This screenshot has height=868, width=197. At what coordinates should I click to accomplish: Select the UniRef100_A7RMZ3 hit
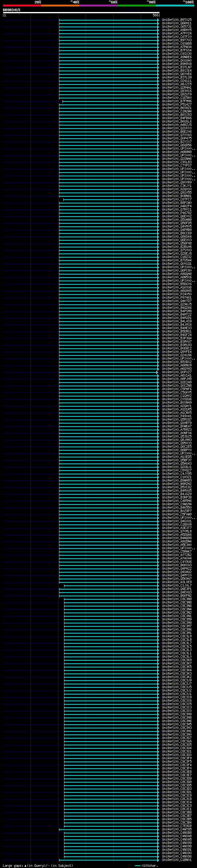[x=176, y=430]
